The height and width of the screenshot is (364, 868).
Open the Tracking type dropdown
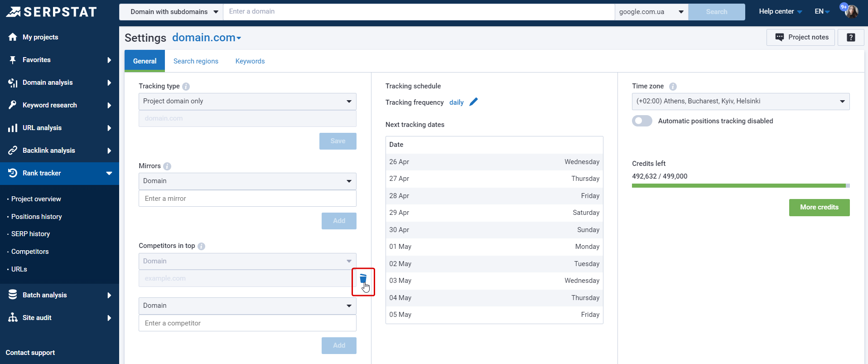tap(247, 102)
